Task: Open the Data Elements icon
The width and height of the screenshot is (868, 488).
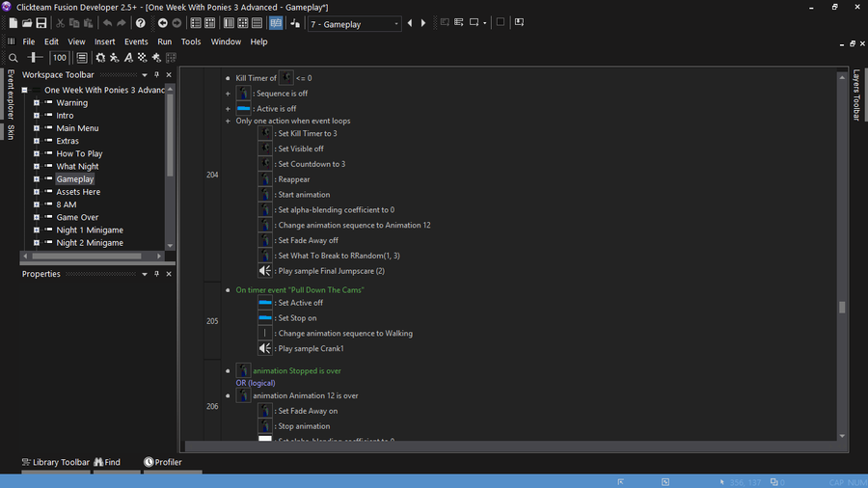Action: (x=295, y=23)
